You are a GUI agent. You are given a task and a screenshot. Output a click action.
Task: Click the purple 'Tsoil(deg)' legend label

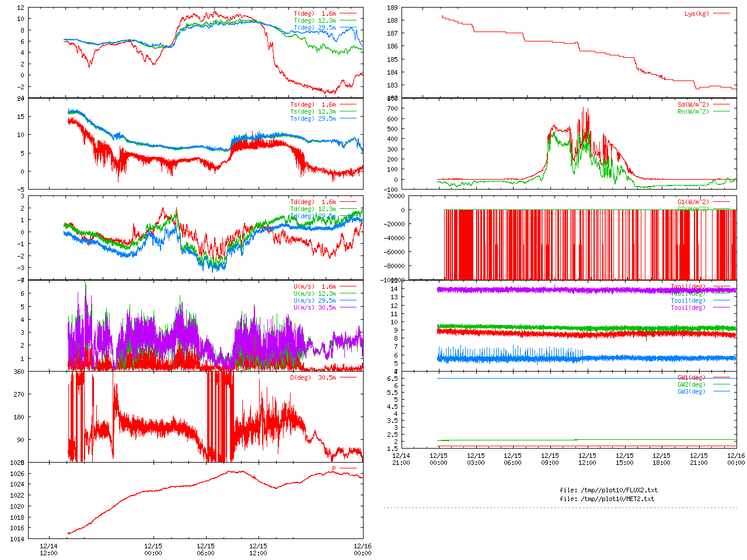pyautogui.click(x=688, y=307)
